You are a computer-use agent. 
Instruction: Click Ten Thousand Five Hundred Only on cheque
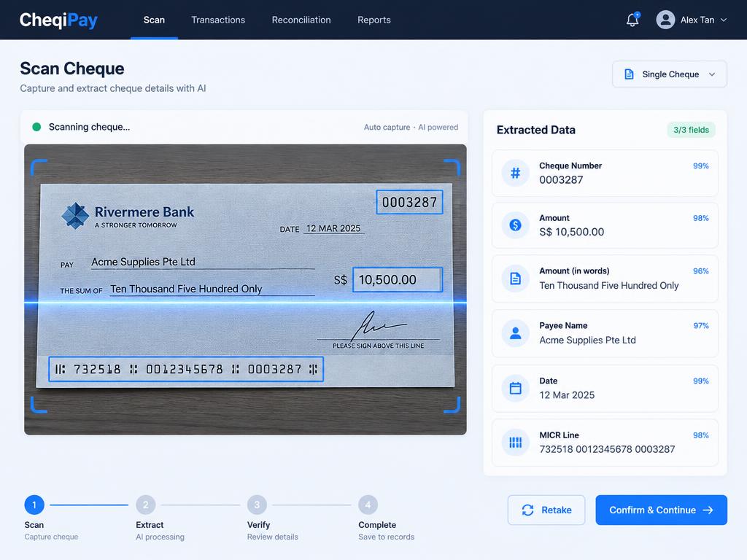tap(186, 289)
